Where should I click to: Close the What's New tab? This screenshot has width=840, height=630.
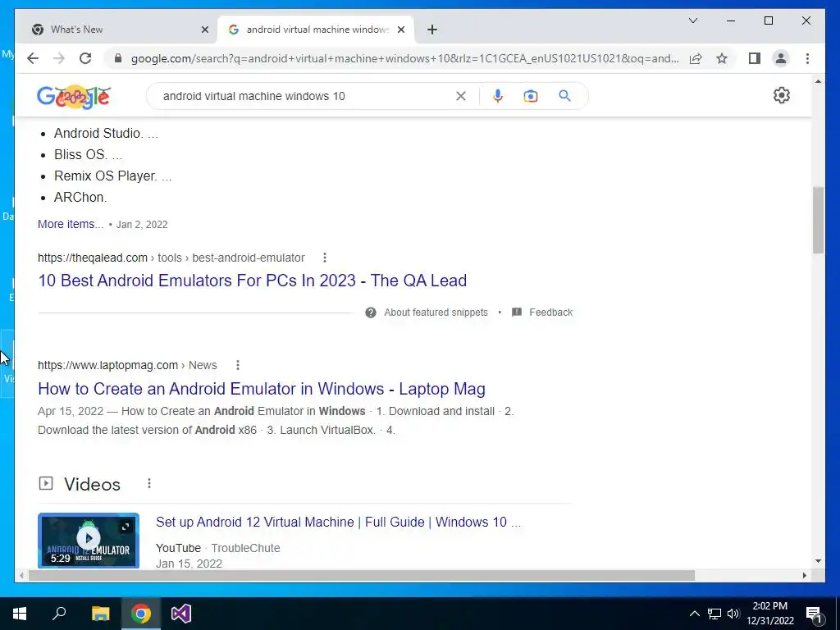pos(204,30)
